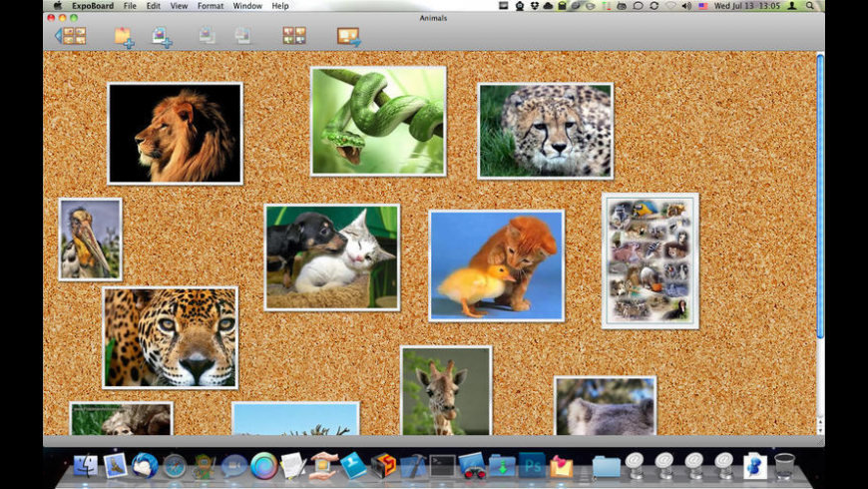The image size is (868, 489).
Task: Open the Mail stamp icon in Dock
Action: [115, 465]
